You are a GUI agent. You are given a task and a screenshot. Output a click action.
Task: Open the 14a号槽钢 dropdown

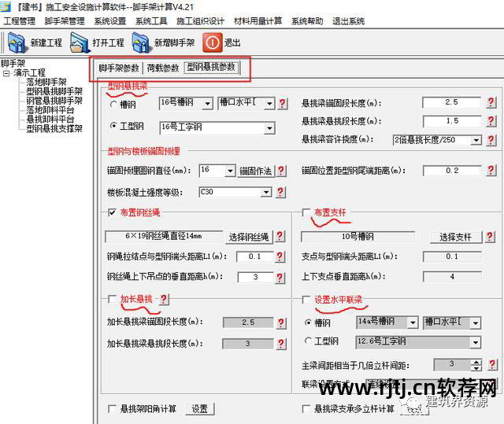[x=413, y=323]
